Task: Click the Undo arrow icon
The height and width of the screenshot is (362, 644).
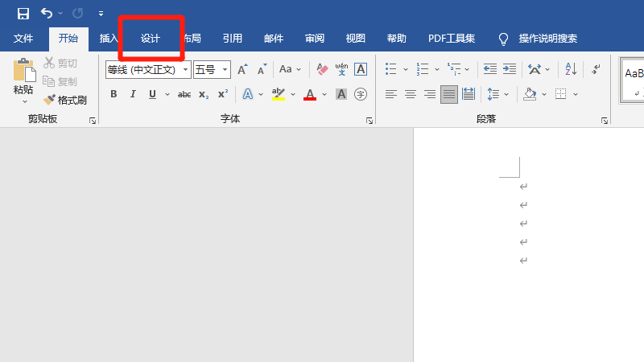Action: (x=46, y=13)
